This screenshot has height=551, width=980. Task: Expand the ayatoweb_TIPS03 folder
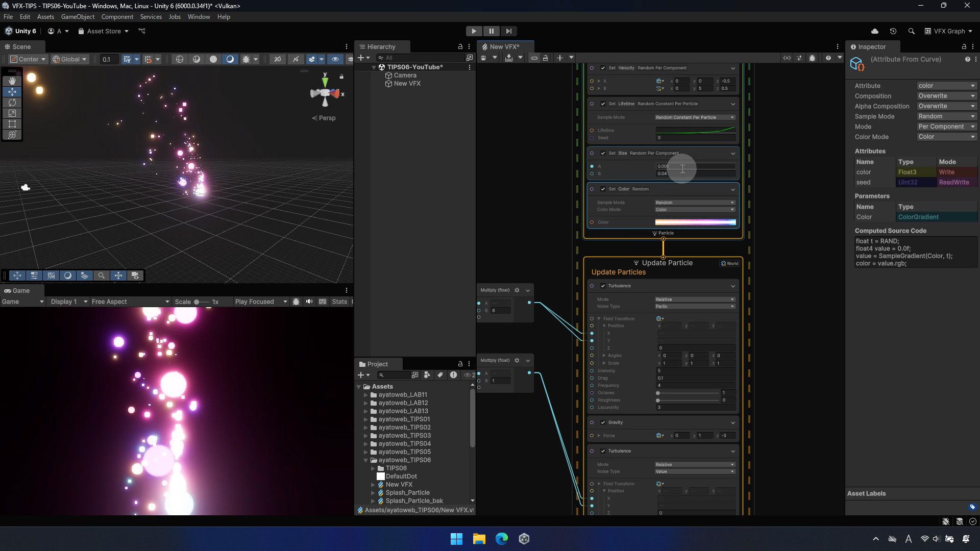click(366, 436)
